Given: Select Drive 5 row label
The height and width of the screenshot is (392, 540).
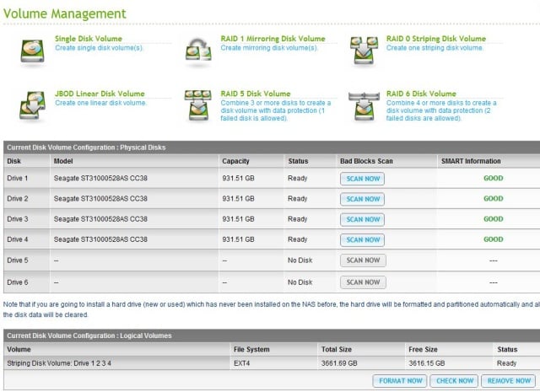Looking at the screenshot, I should (18, 260).
